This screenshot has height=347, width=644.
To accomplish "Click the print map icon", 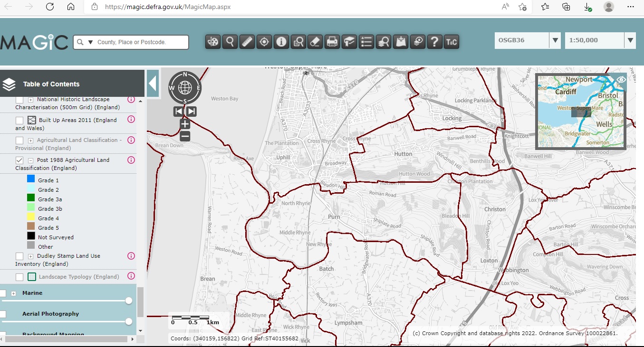I will (332, 42).
